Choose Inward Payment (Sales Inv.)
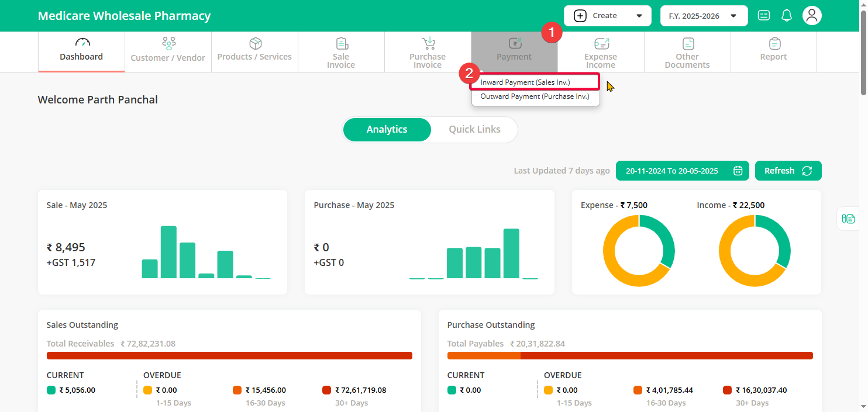868x412 pixels. (x=525, y=82)
